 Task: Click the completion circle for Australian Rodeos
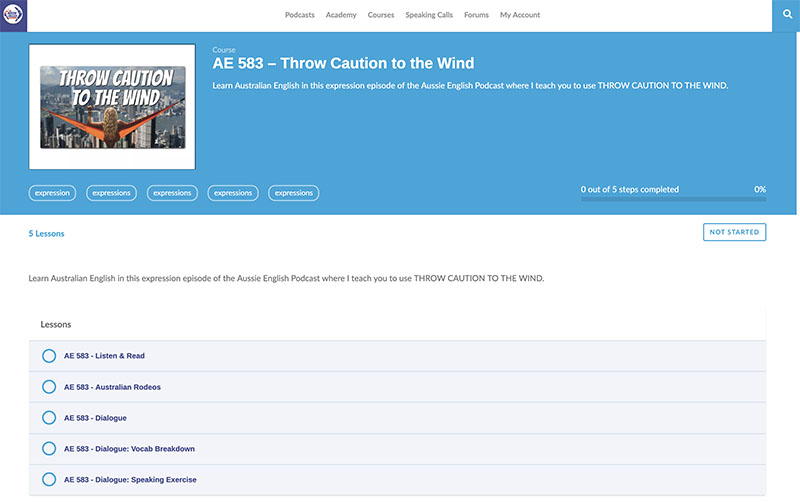[x=49, y=387]
